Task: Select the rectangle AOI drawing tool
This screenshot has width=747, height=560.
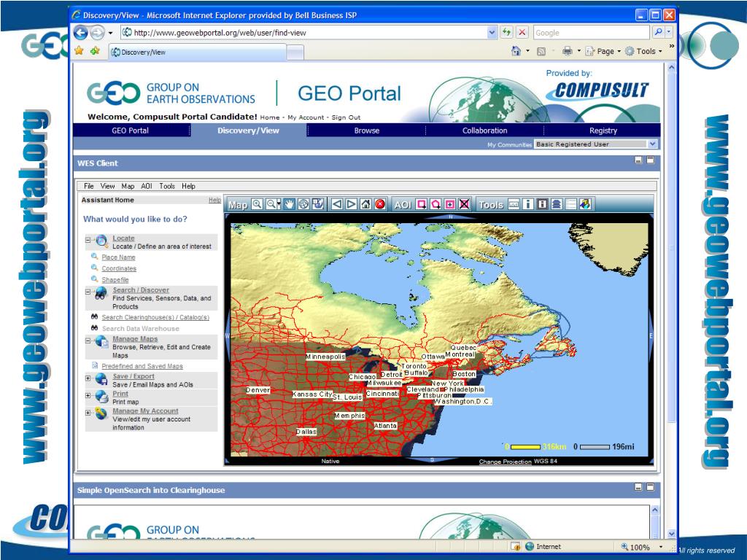Action: point(422,204)
